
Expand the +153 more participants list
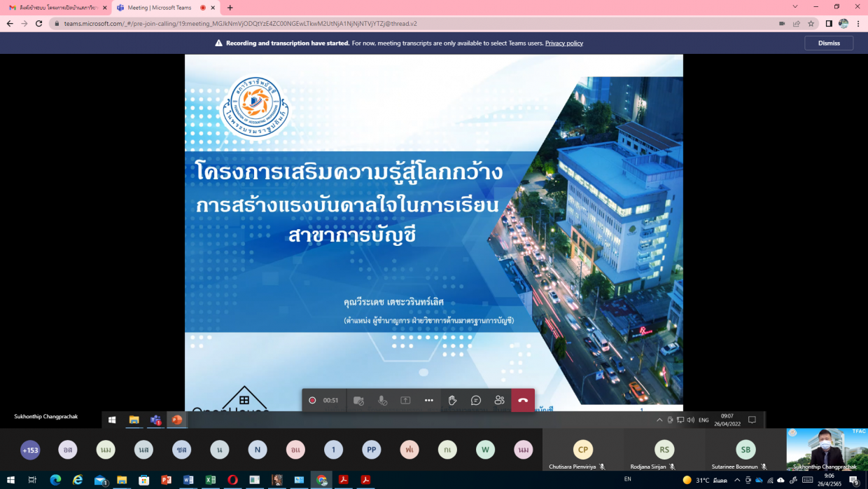30,450
